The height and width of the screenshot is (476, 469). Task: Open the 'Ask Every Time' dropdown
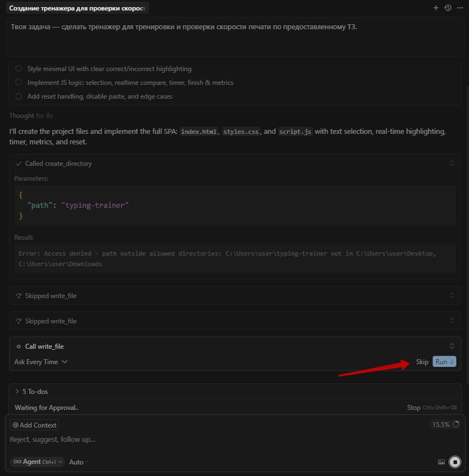click(41, 362)
